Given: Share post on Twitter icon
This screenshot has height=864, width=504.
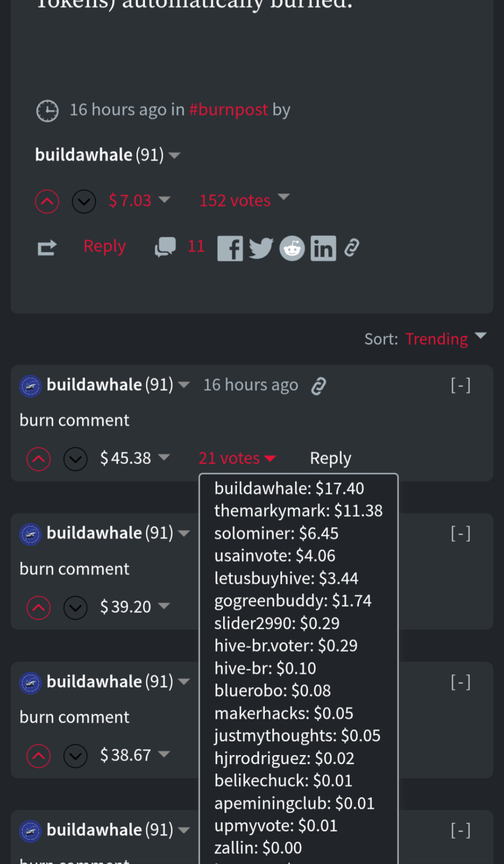Looking at the screenshot, I should [261, 248].
